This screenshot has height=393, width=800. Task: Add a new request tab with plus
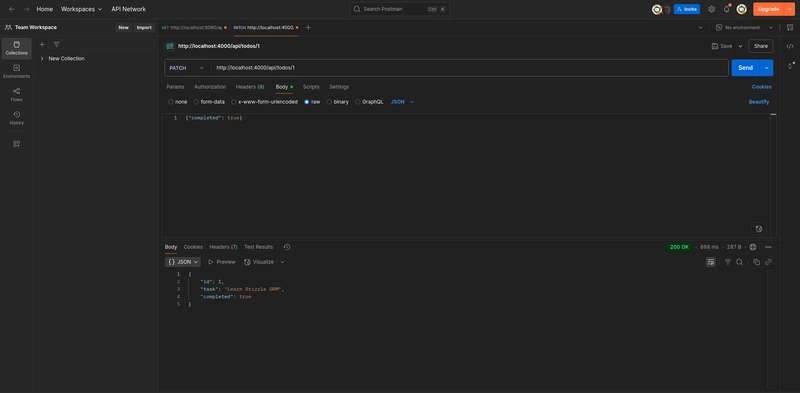[x=308, y=28]
